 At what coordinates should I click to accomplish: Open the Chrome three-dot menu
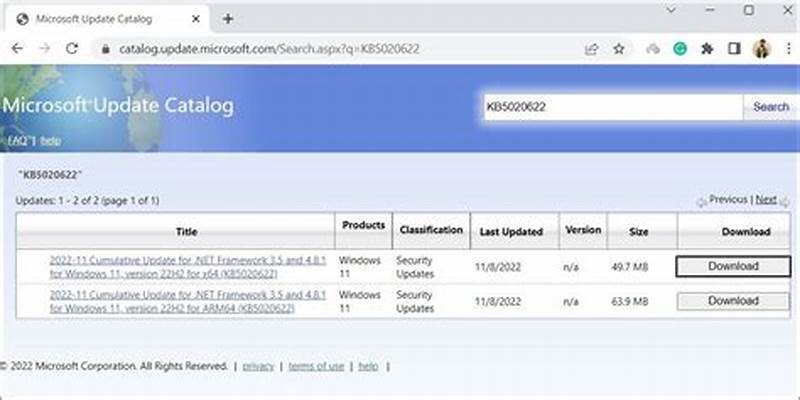[x=789, y=49]
